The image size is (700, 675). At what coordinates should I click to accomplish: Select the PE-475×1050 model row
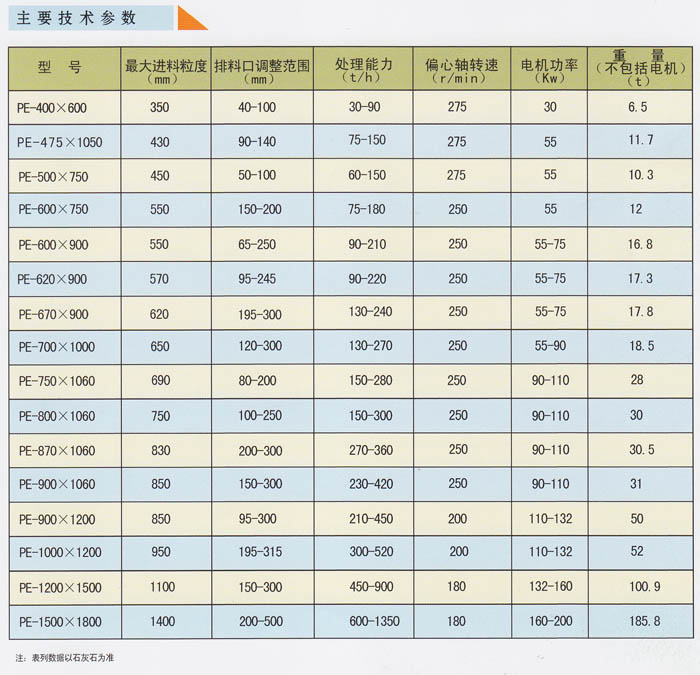(60, 142)
